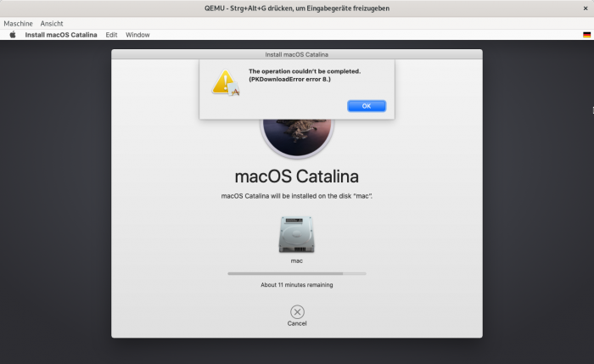Screen dimensions: 594x364
Task: Open the Maschine menu in QEMU
Action: (18, 23)
